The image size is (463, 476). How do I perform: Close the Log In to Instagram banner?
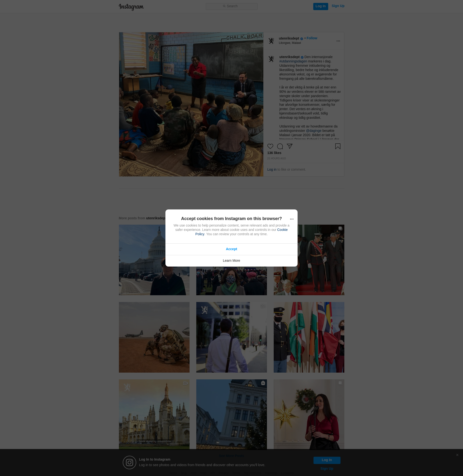[x=457, y=455]
